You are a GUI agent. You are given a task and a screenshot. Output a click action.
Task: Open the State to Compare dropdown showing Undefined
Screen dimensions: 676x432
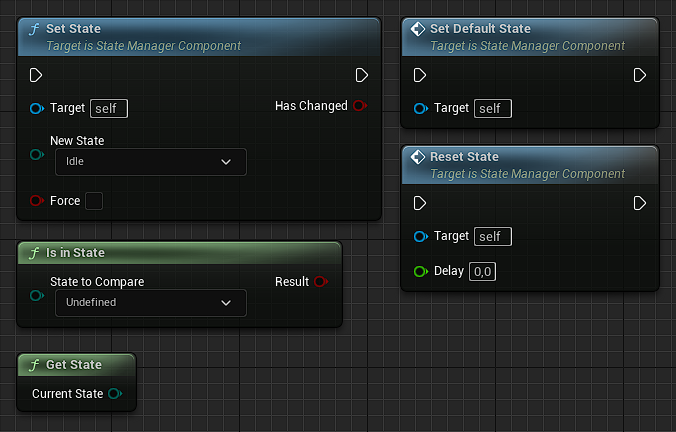tap(150, 302)
